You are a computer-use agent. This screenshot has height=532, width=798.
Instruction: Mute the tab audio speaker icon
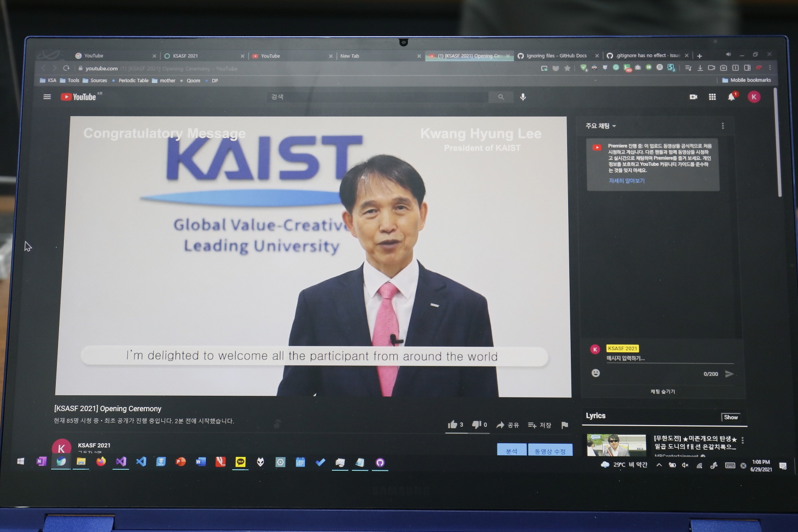pos(728,54)
